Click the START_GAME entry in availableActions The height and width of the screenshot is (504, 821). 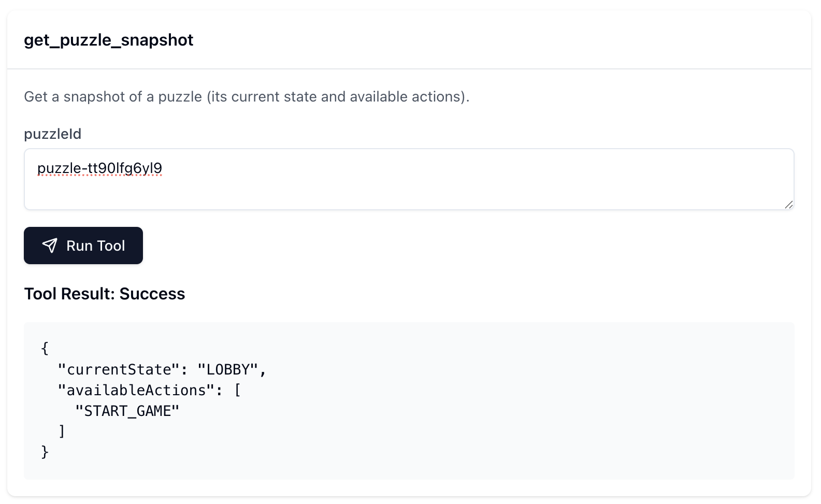click(126, 411)
